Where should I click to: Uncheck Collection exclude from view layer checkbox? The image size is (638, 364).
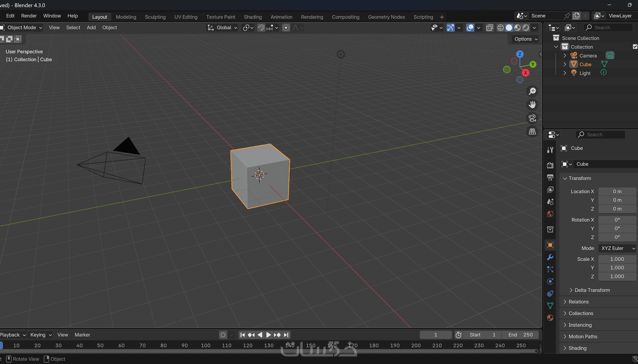tap(635, 47)
